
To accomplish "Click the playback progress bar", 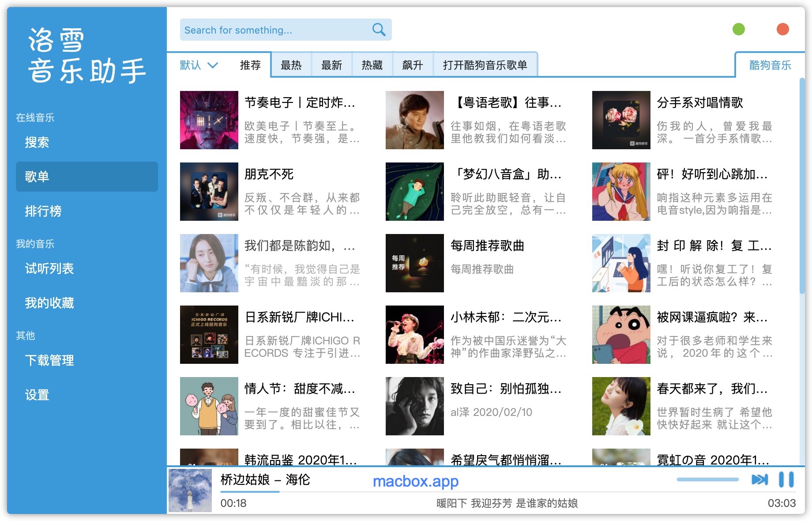I will [508, 491].
